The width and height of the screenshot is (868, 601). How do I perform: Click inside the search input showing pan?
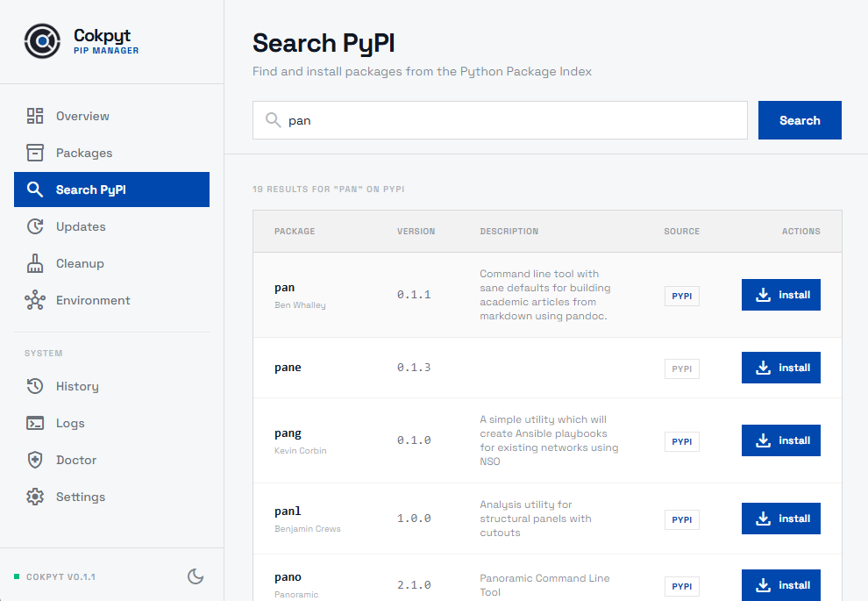[x=500, y=120]
